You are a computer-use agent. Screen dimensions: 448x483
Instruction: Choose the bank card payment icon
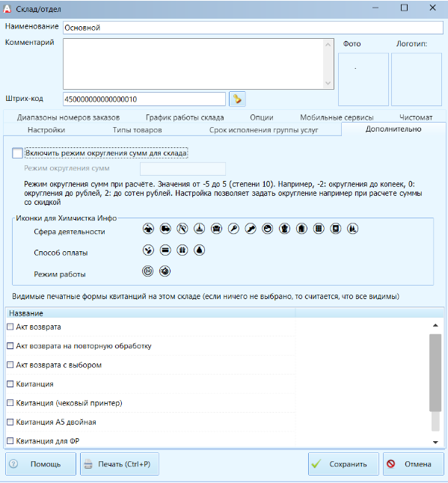click(x=165, y=250)
